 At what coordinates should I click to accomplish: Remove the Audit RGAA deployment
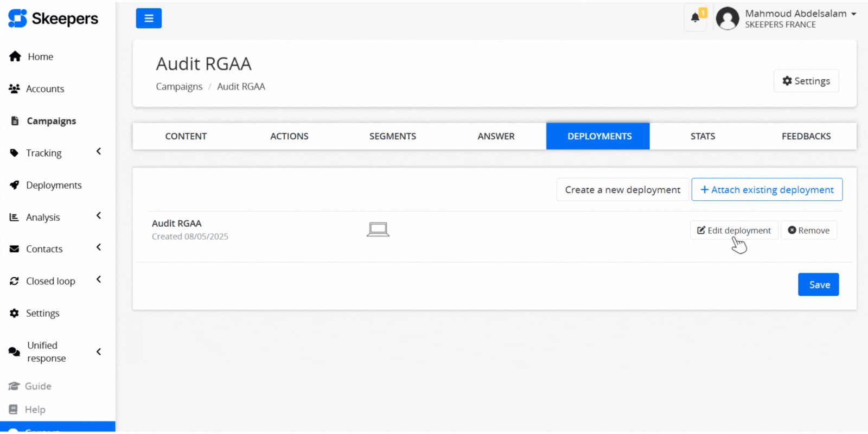pos(808,231)
